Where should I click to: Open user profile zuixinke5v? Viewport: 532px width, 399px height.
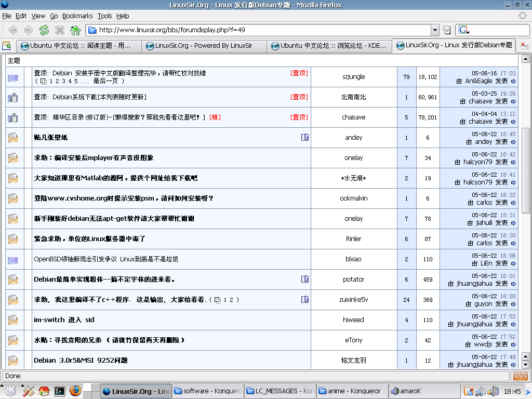353,300
